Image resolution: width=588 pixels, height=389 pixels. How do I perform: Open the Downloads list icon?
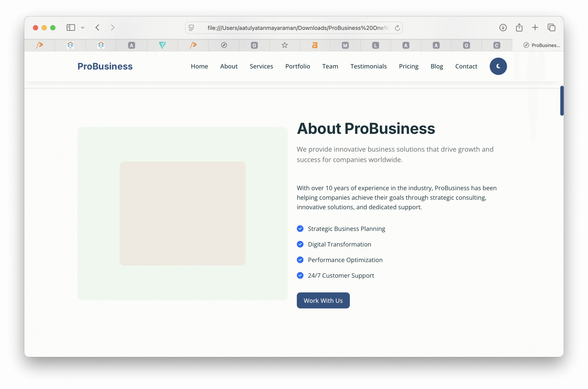click(x=503, y=28)
